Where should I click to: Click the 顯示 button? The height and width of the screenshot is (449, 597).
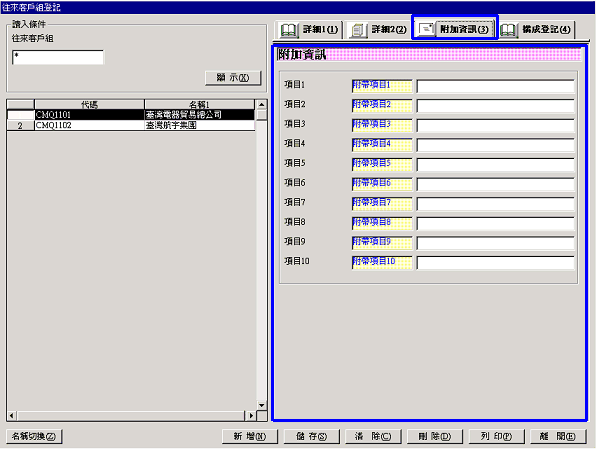(233, 78)
